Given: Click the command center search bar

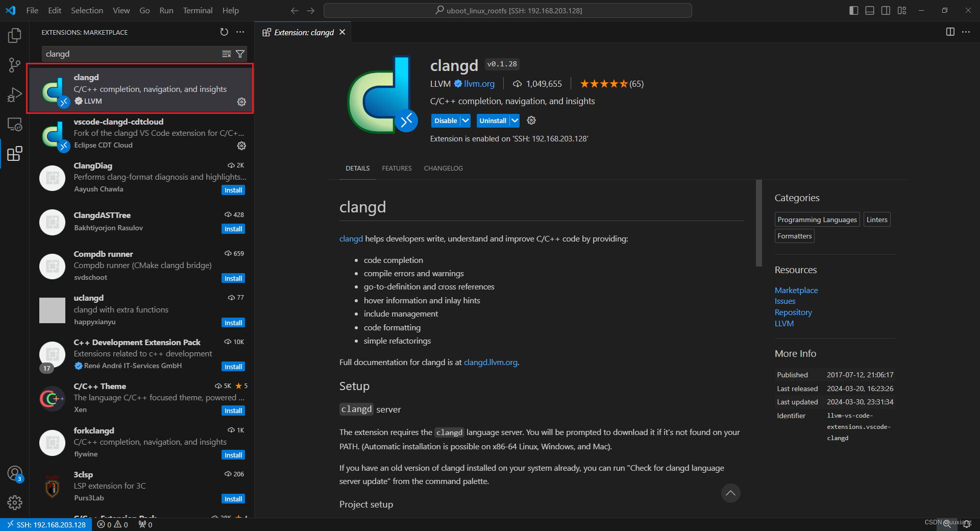Looking at the screenshot, I should [508, 10].
